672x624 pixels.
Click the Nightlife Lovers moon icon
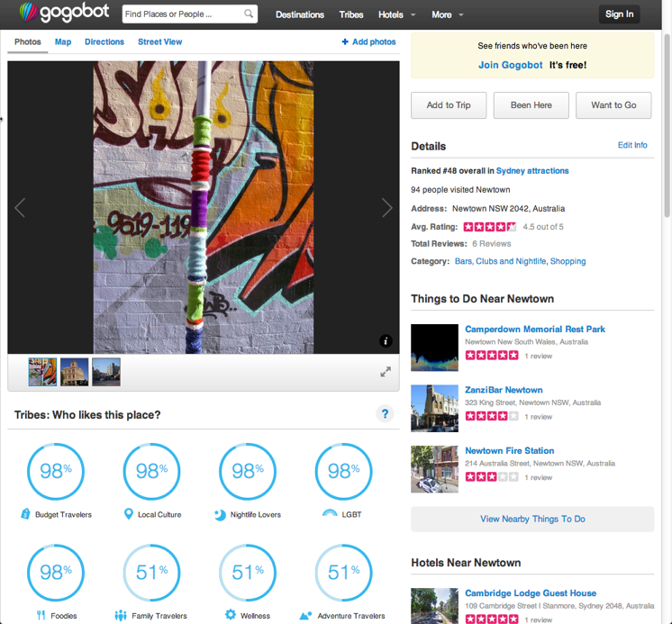pos(220,514)
